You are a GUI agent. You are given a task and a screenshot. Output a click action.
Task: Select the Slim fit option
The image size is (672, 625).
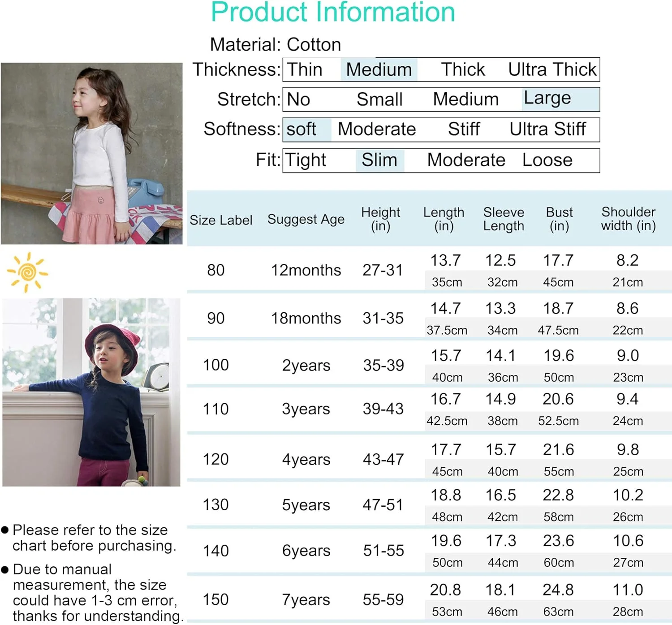(x=379, y=160)
